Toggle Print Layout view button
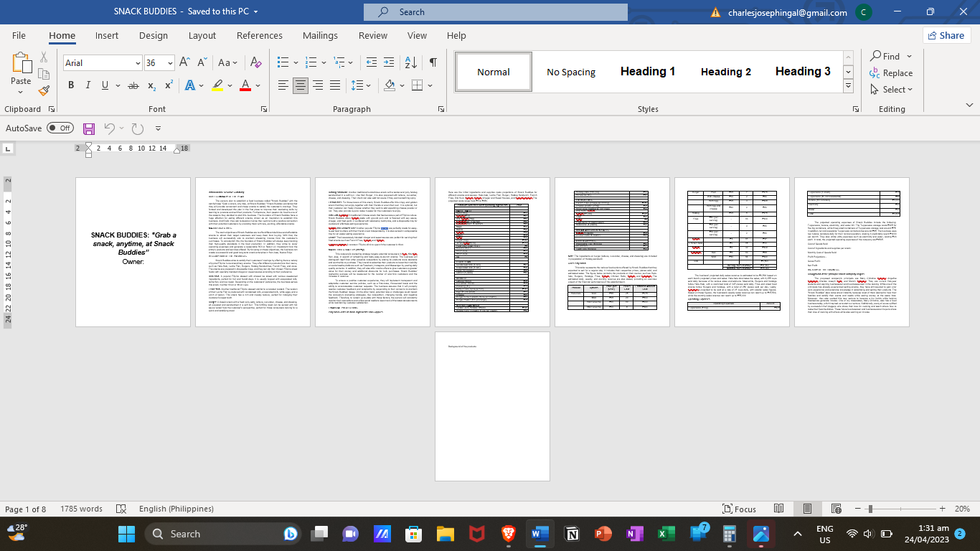This screenshot has height=551, width=980. [807, 509]
